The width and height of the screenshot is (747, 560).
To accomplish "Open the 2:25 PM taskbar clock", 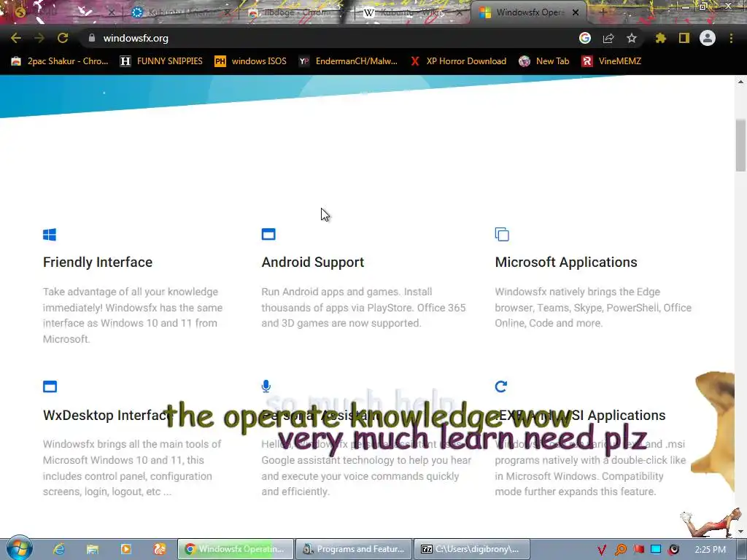I will [x=710, y=550].
